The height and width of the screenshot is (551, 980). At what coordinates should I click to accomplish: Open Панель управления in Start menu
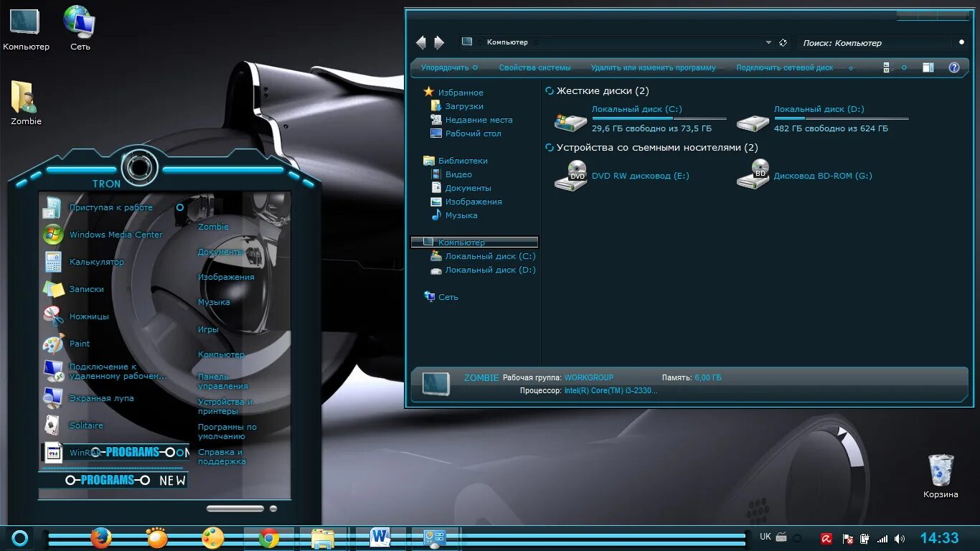pyautogui.click(x=223, y=381)
